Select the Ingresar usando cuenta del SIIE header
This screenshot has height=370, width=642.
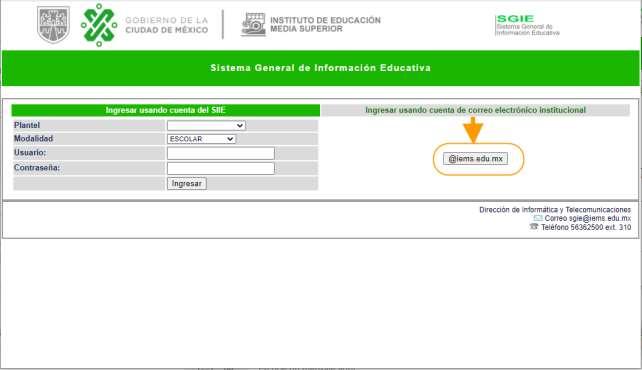(x=165, y=110)
